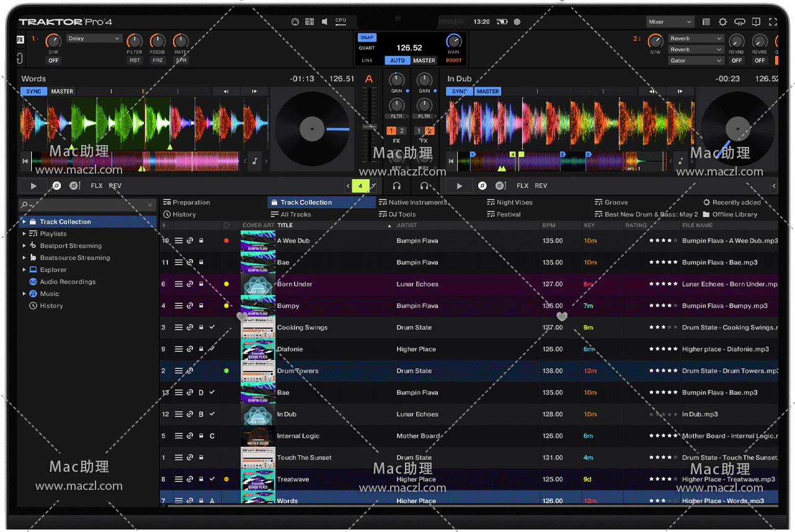Click the audio recorder dot icon in header

coord(517,22)
